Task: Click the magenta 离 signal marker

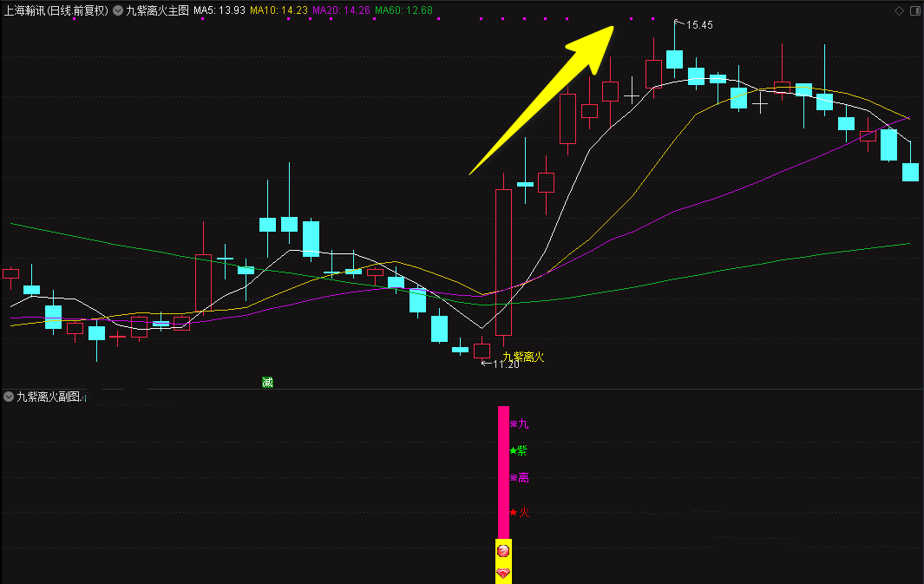Action: (519, 477)
